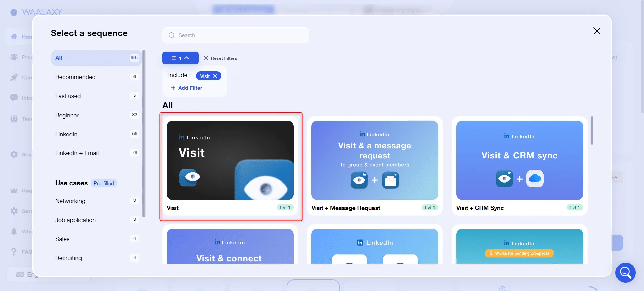644x291 pixels.
Task: Click the 99+ count badge on All
Action: 135,58
